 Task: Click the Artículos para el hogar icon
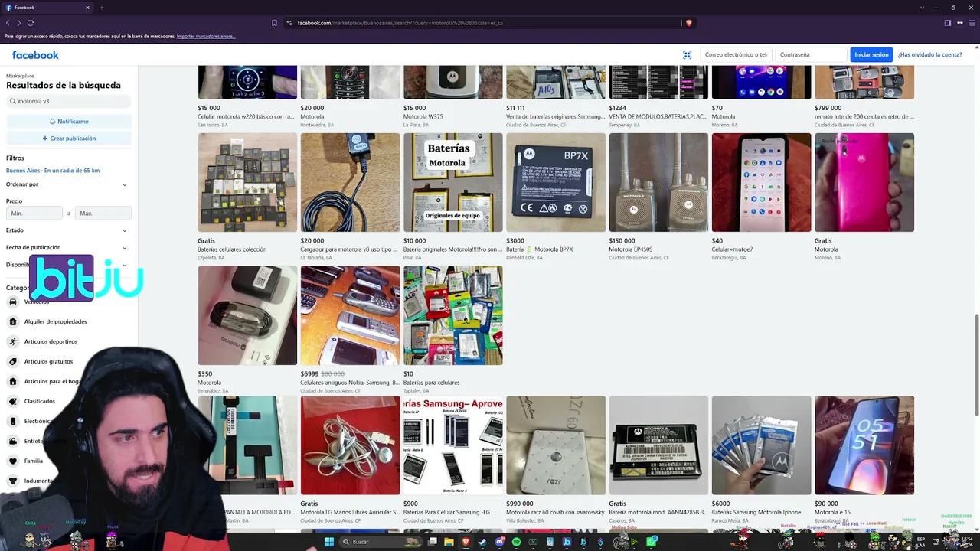click(13, 381)
